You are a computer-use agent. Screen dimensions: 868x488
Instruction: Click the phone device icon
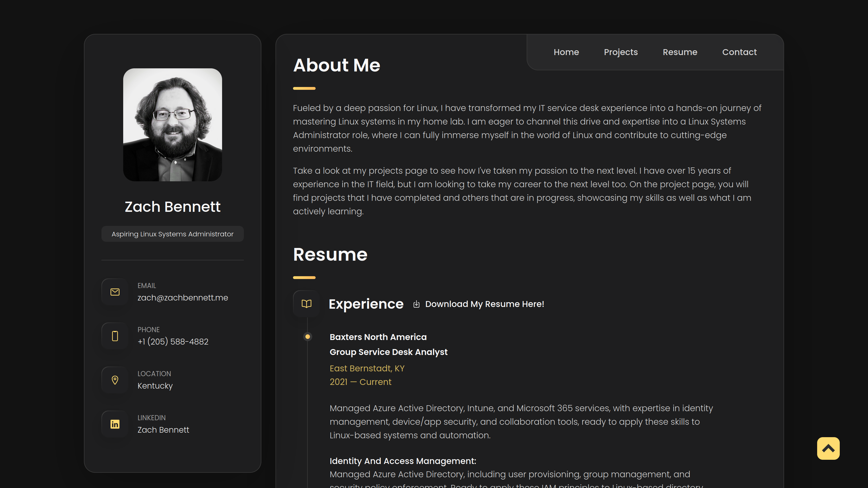(115, 336)
